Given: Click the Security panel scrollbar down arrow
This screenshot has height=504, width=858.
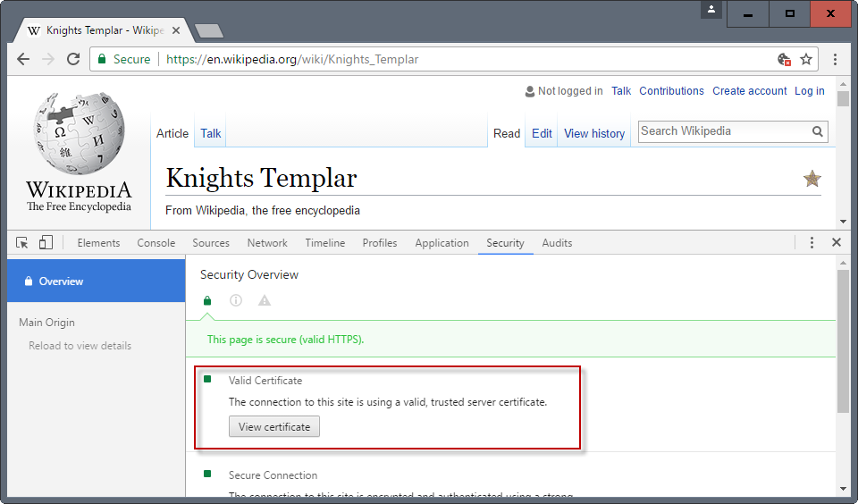Looking at the screenshot, I should pos(843,489).
